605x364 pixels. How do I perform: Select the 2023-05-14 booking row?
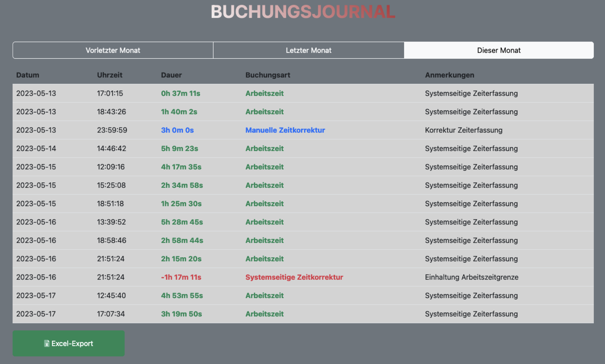36,149
